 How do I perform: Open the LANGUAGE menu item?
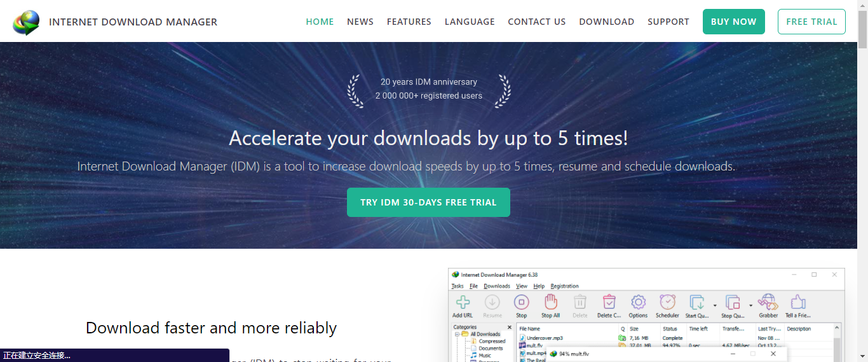(470, 22)
